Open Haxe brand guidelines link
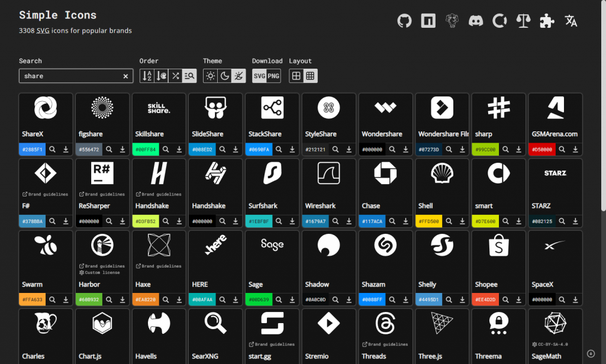This screenshot has width=606, height=364. point(159,266)
